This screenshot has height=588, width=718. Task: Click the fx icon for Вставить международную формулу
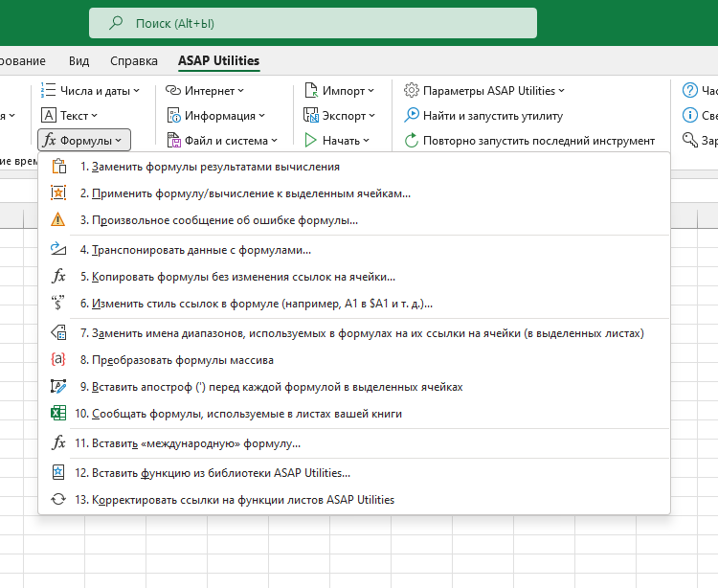[x=58, y=442]
